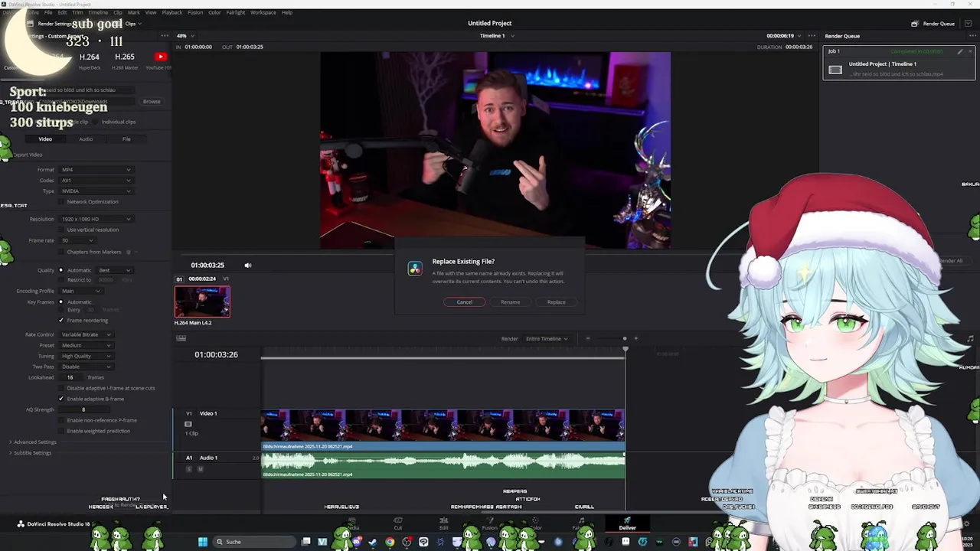Open the Deliver page

point(627,523)
